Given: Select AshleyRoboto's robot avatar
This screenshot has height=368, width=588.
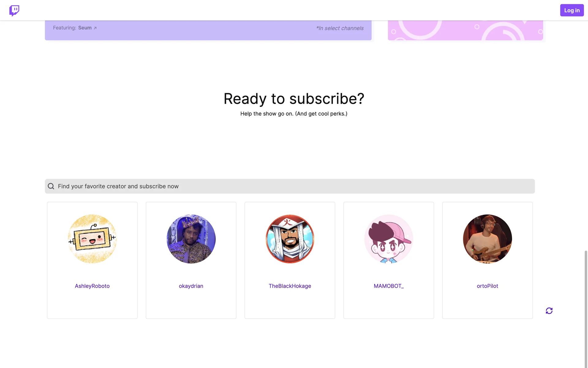Looking at the screenshot, I should (x=92, y=239).
